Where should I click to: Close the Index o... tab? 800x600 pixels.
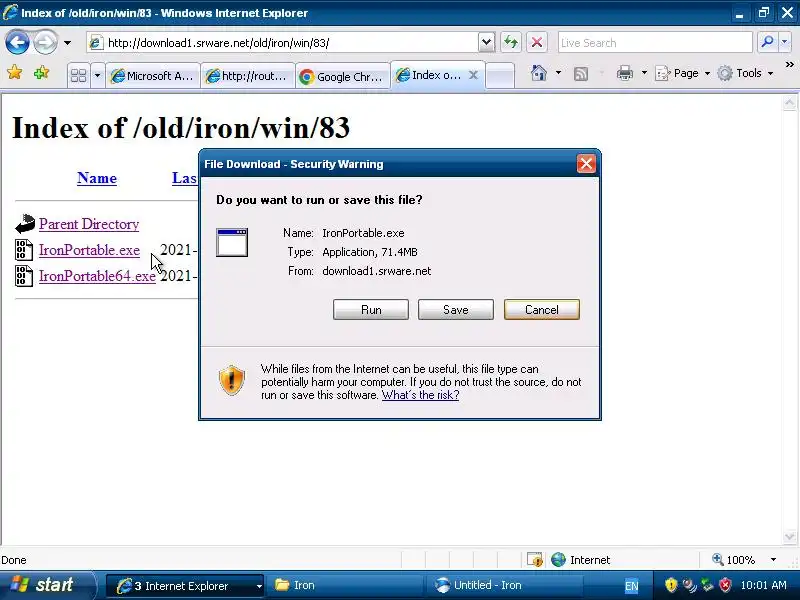(x=473, y=76)
